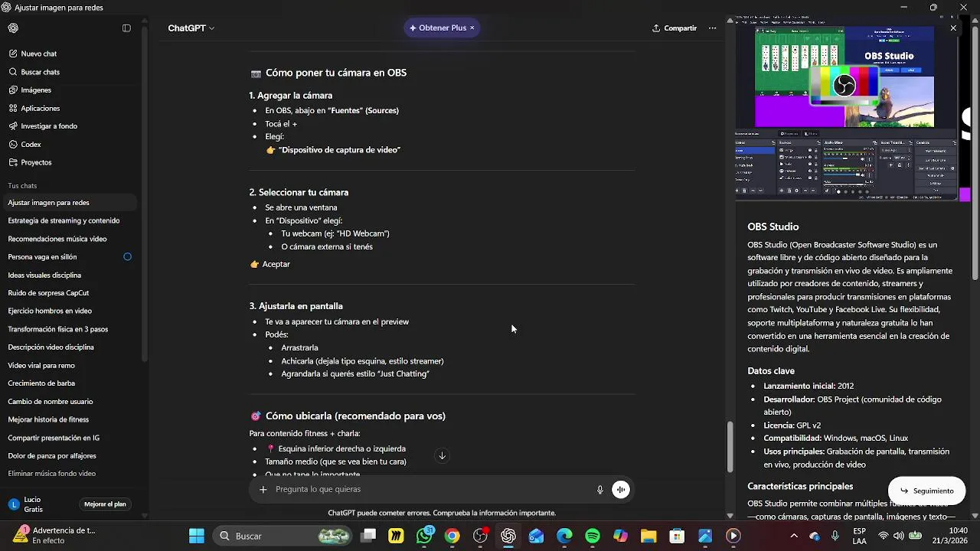980x551 pixels.
Task: Open the ChatGPT model dropdown
Action: (x=191, y=28)
